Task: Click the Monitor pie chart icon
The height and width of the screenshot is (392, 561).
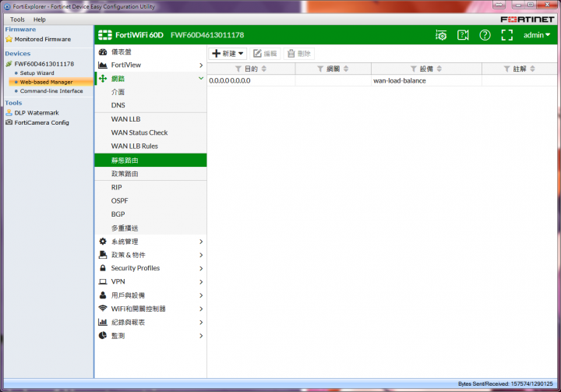Action: coord(103,335)
